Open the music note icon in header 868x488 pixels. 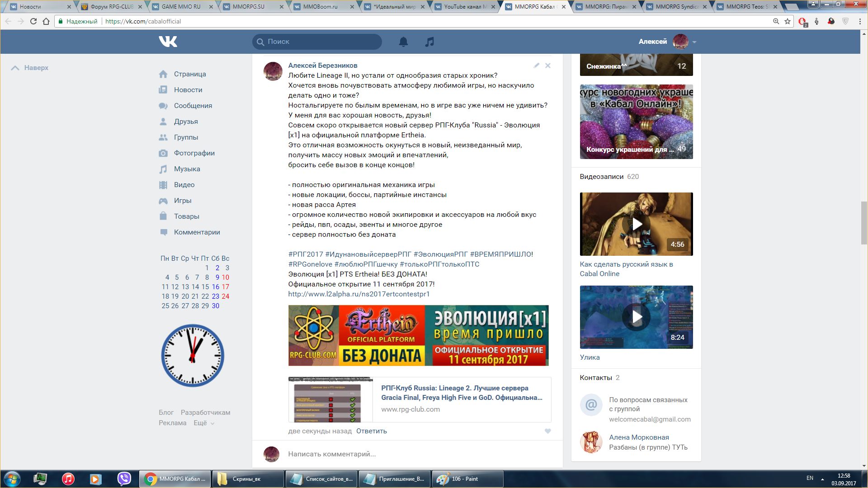pyautogui.click(x=429, y=42)
